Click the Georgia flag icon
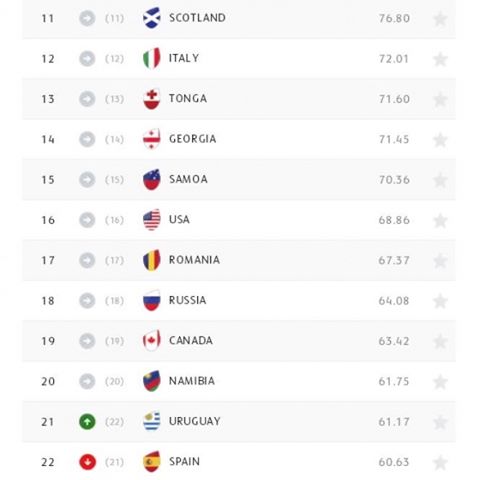The image size is (480, 480). point(152,139)
